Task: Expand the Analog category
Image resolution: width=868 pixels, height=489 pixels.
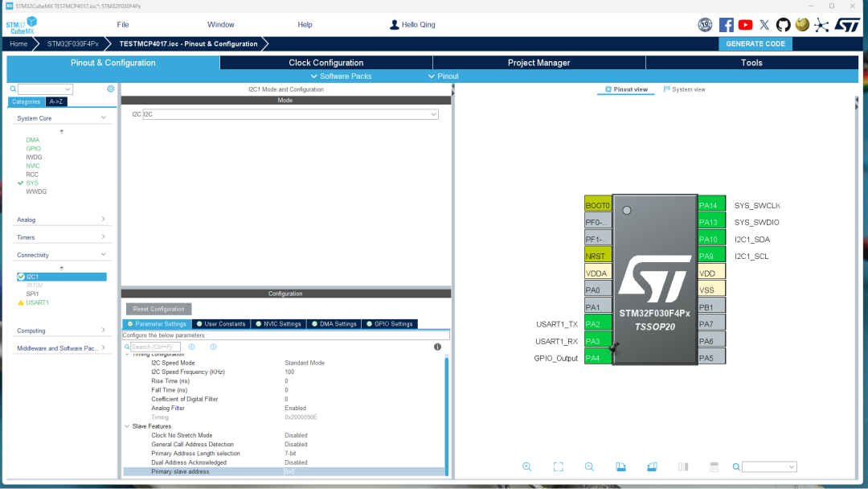Action: coord(103,220)
